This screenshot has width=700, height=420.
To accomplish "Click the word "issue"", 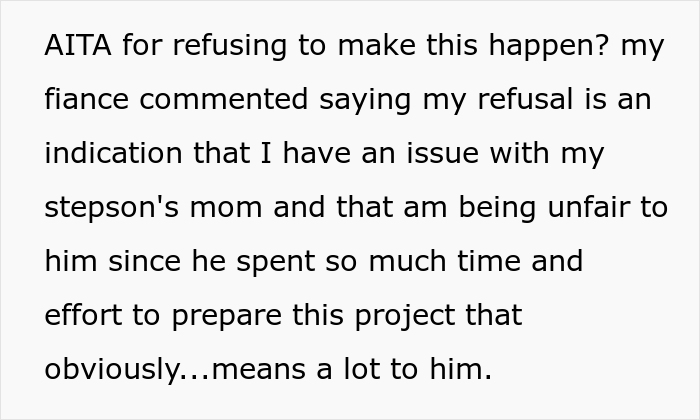I will tap(443, 153).
